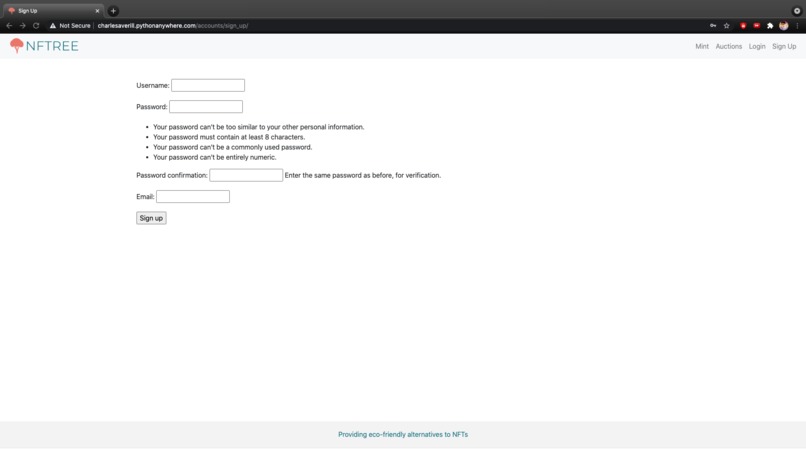
Task: Click the text 'Your password can't be a commonly used password.'
Action: [x=232, y=147]
